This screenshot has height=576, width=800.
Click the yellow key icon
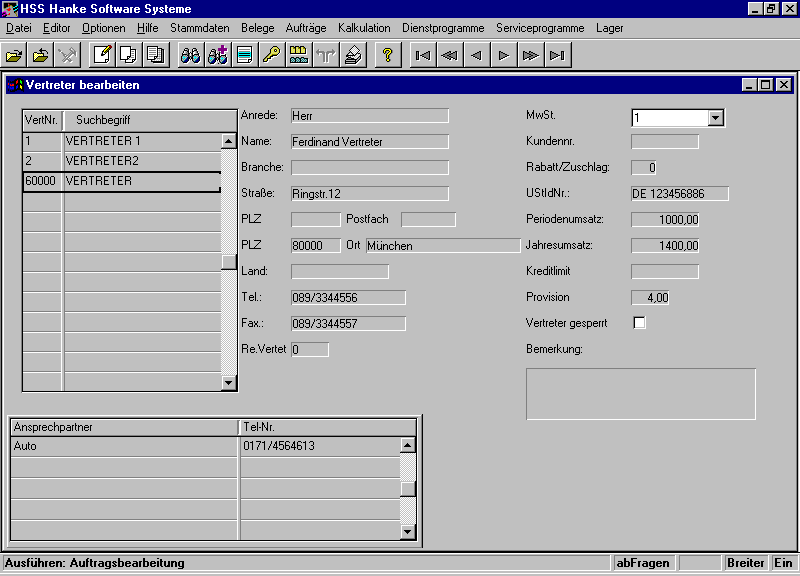[x=271, y=55]
